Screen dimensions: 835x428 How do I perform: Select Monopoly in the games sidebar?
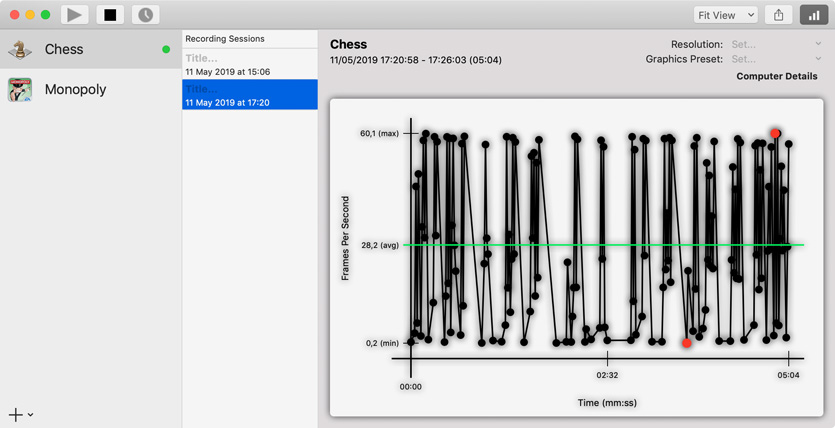pyautogui.click(x=75, y=90)
